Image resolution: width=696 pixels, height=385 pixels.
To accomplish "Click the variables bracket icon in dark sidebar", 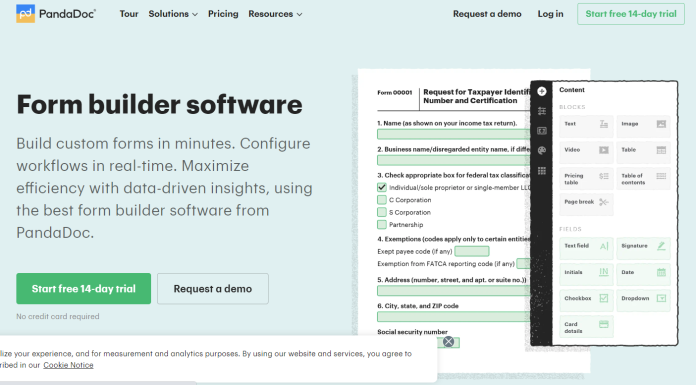I will 542,131.
